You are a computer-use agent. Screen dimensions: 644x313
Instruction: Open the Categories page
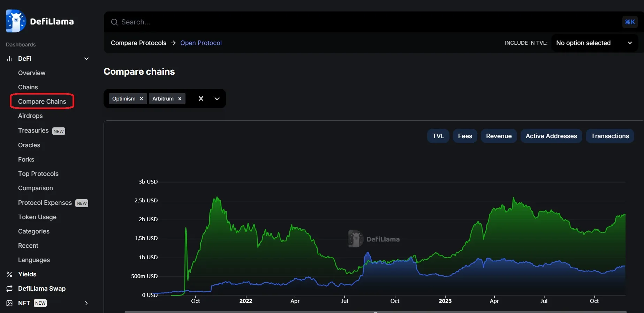point(34,231)
